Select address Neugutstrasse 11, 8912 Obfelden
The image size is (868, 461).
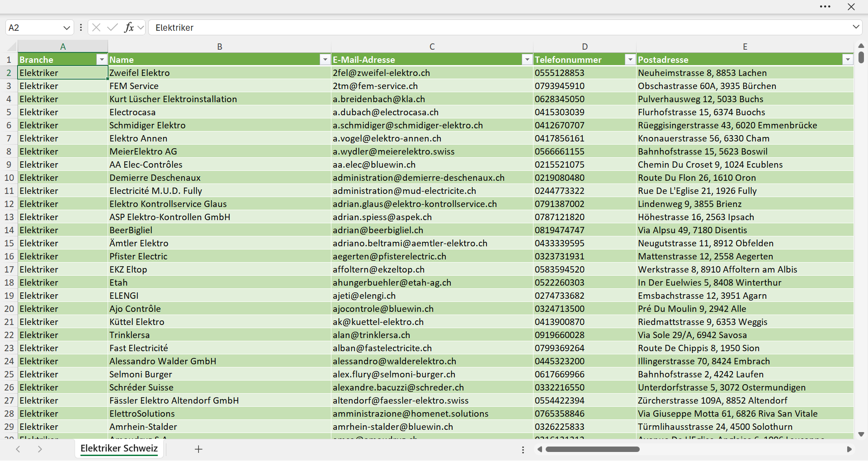coord(745,243)
